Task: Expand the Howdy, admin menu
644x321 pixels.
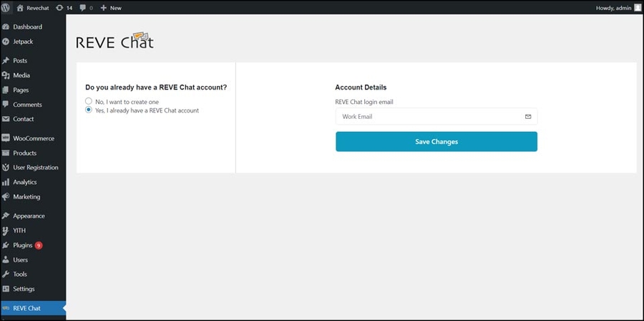Action: (x=613, y=8)
